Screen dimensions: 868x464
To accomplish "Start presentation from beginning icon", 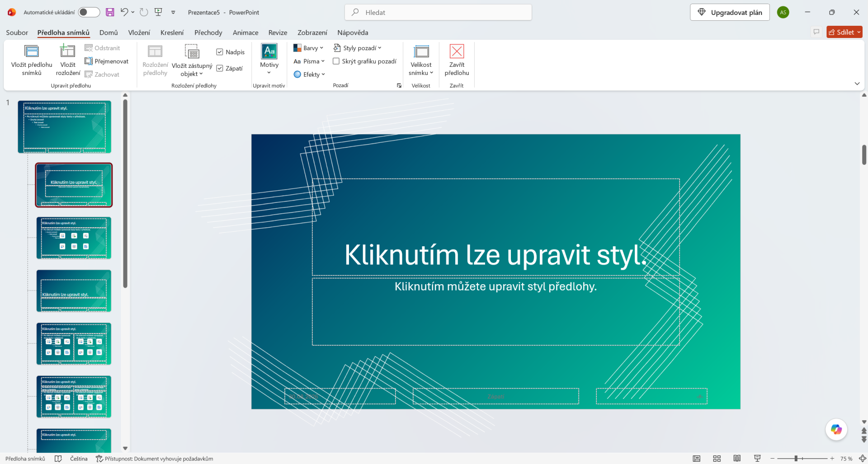I will coord(158,12).
